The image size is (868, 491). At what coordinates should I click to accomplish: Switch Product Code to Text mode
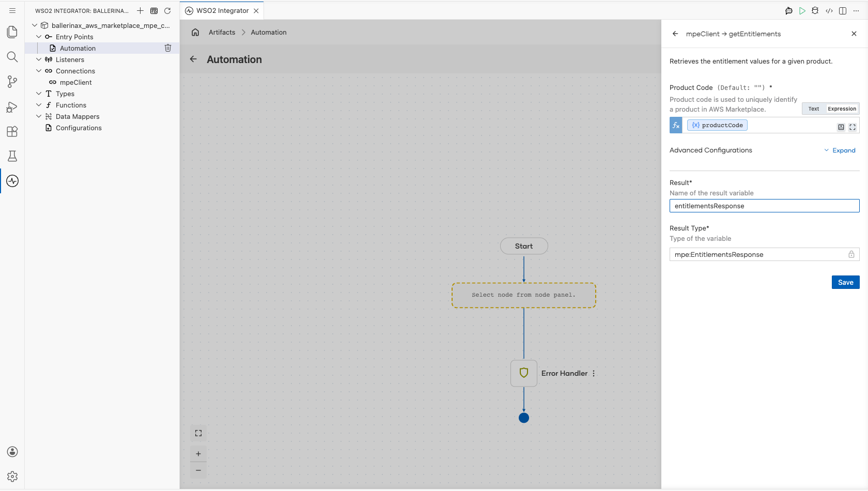click(814, 109)
